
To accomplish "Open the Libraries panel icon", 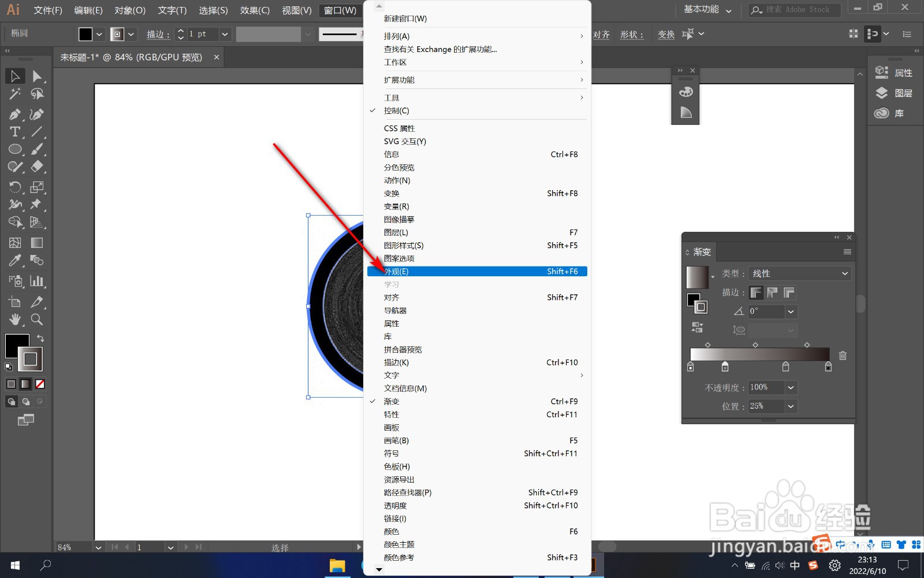I will (882, 113).
